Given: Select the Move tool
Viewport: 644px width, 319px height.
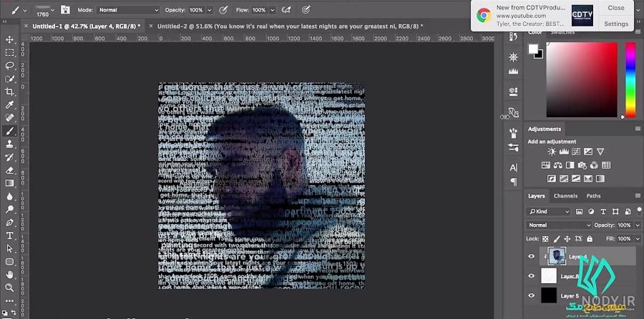Looking at the screenshot, I should [x=9, y=40].
